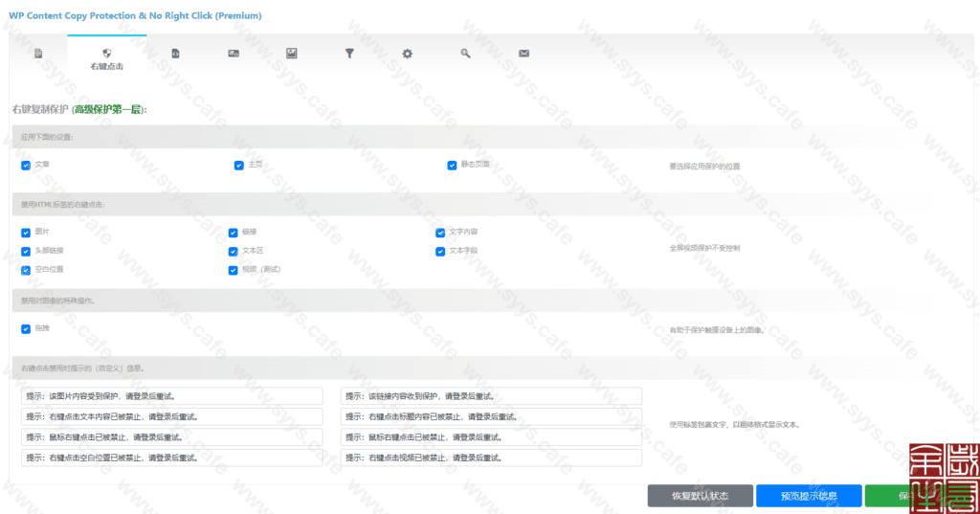Toggle the 文字内容 checkbox
Viewport: 980px width, 514px height.
click(440, 233)
